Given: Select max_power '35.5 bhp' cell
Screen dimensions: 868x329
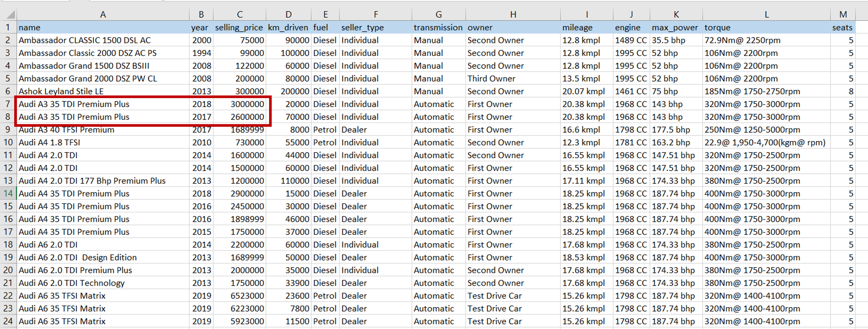Looking at the screenshot, I should (x=676, y=40).
